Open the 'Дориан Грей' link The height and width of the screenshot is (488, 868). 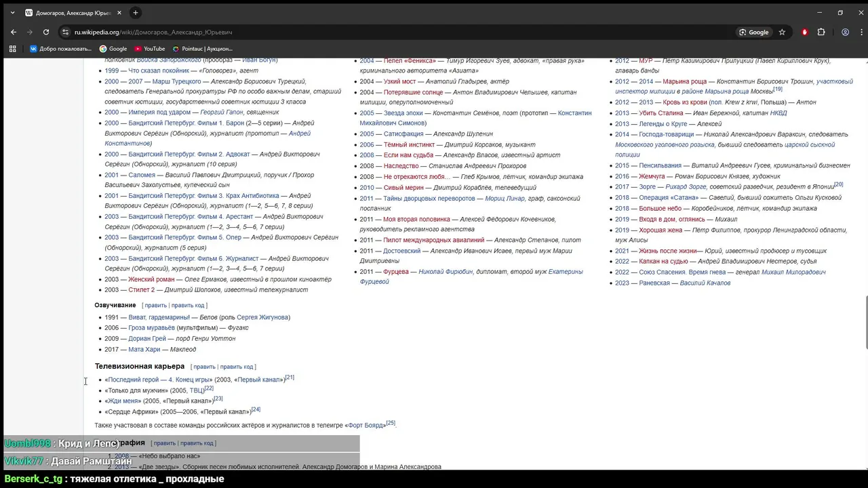coord(147,339)
